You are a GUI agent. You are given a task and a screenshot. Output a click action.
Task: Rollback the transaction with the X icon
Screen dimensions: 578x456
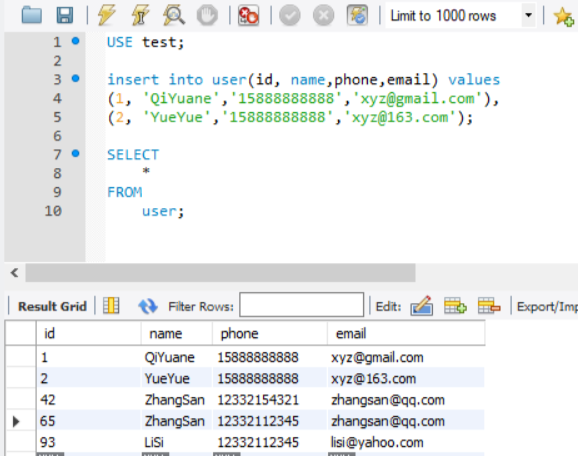[323, 15]
